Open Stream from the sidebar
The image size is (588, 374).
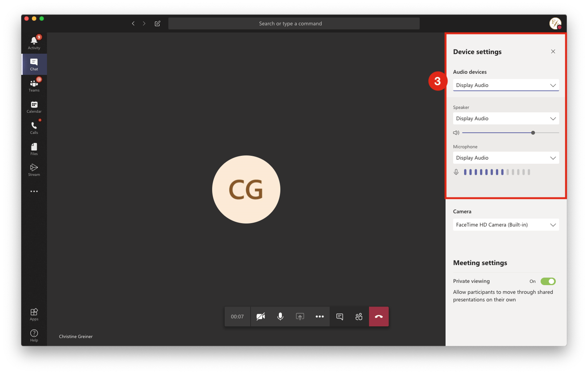(x=34, y=169)
